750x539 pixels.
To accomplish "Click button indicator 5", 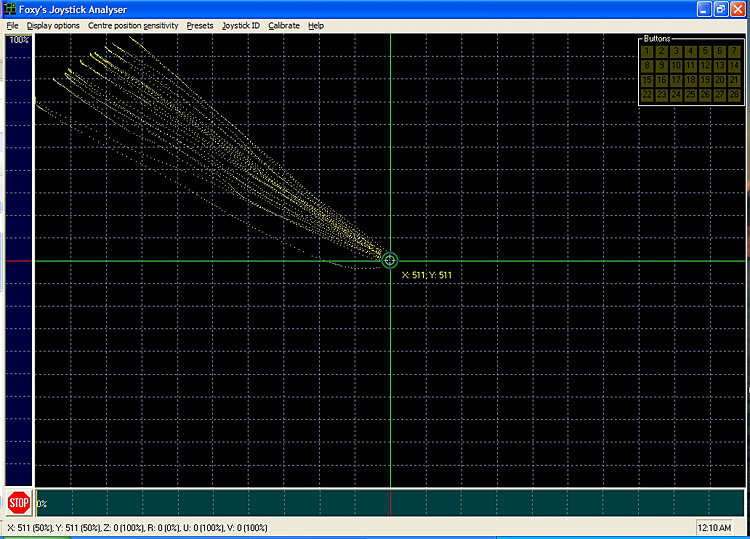I will click(x=705, y=52).
